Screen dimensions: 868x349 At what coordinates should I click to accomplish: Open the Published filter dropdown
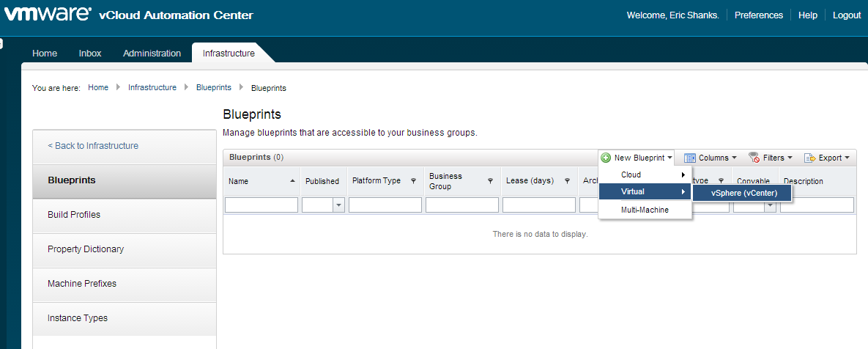338,205
